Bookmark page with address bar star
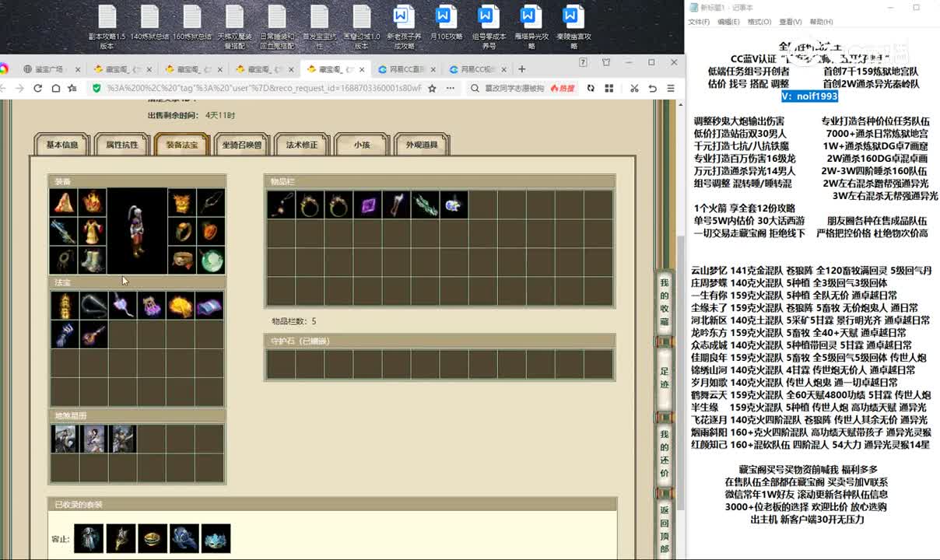Screen dimensions: 940x560 coord(433,89)
